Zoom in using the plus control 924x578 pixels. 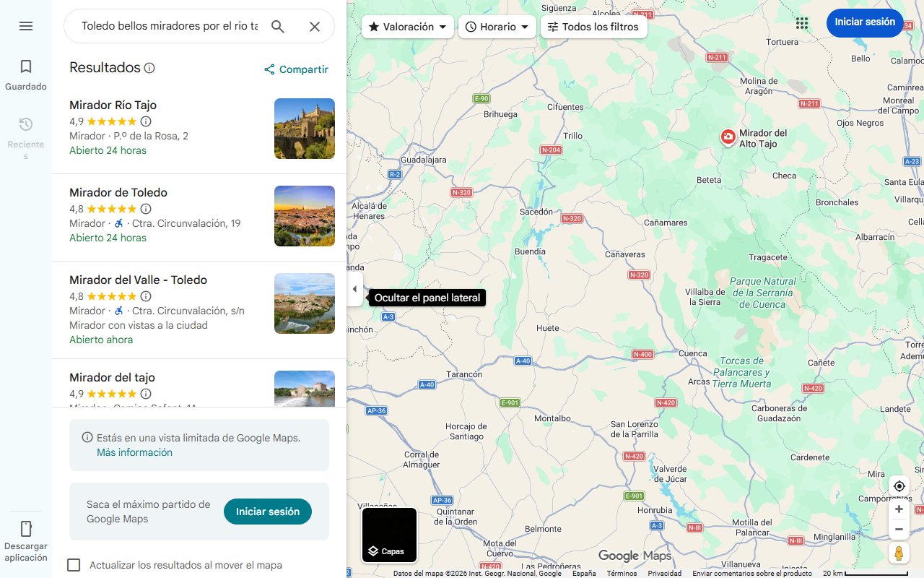(899, 509)
